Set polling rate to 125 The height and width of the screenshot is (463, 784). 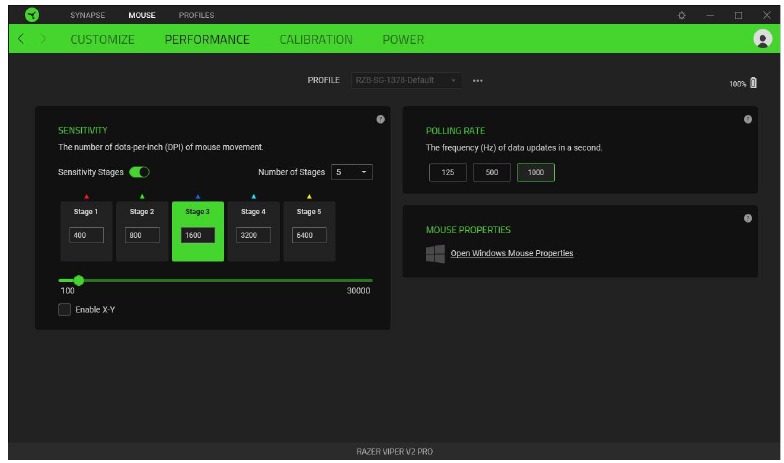click(x=448, y=172)
